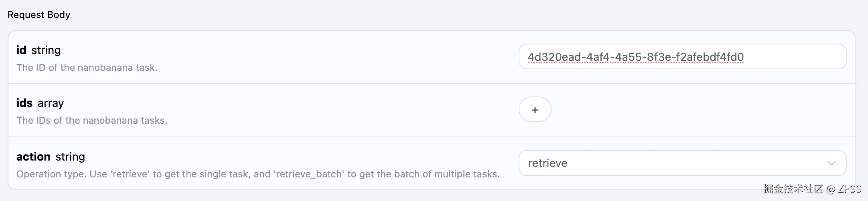The width and height of the screenshot is (868, 201).
Task: Click the plus icon to add ids item
Action: [x=535, y=110]
